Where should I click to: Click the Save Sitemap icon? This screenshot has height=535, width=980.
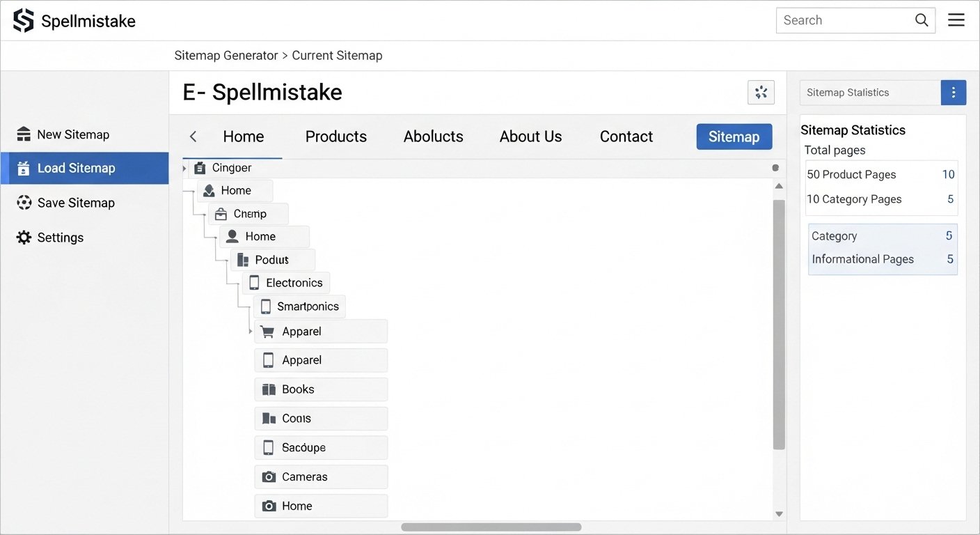tap(24, 203)
